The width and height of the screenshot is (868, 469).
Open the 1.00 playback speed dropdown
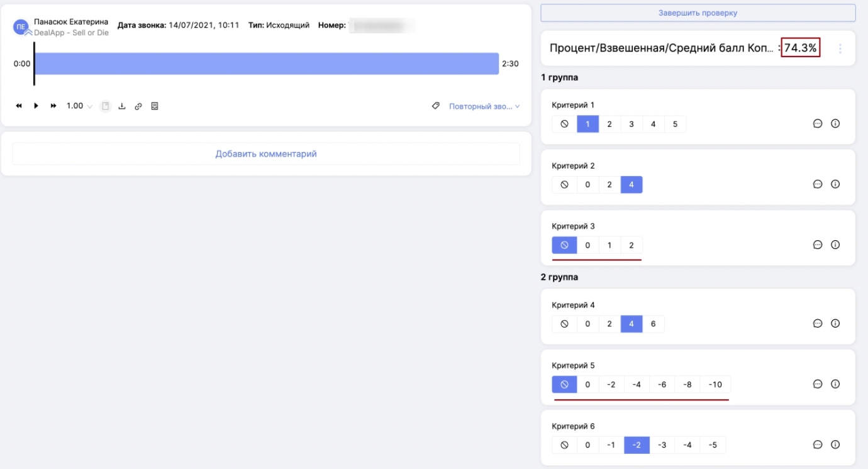(79, 106)
